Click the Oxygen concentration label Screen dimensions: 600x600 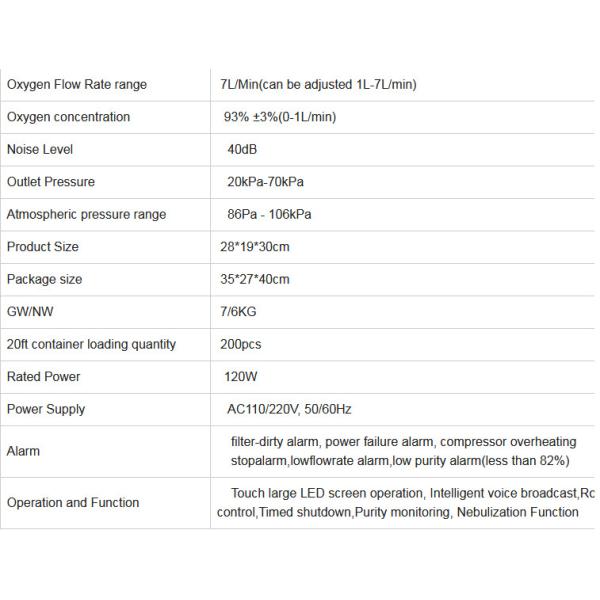coord(68,117)
